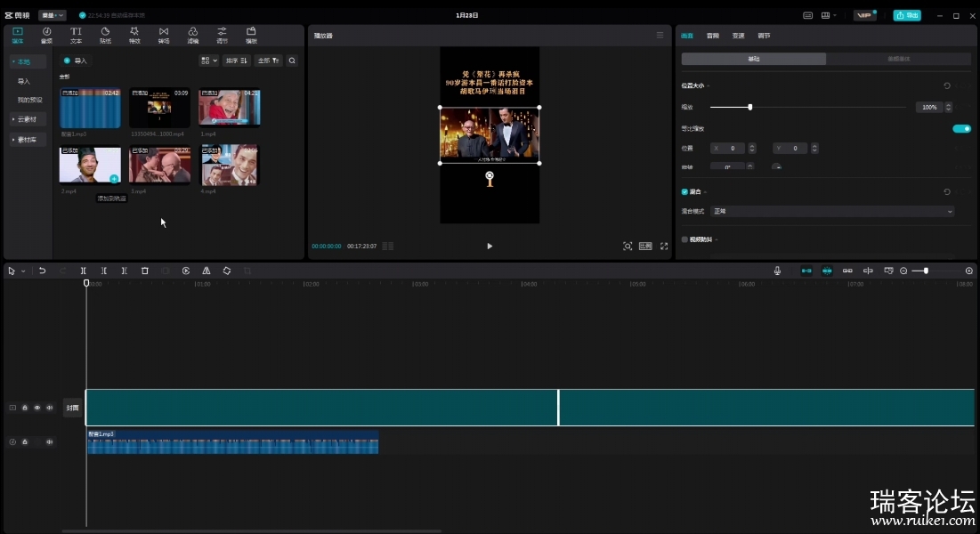Open the 转场 (transitions) panel
Image resolution: width=980 pixels, height=534 pixels.
(164, 35)
